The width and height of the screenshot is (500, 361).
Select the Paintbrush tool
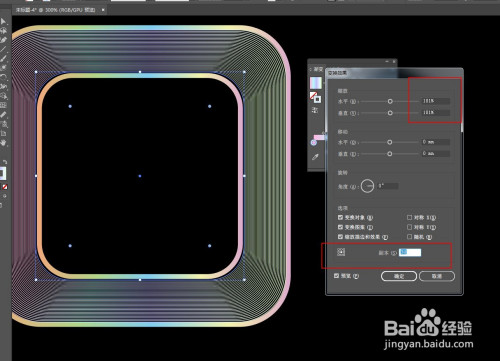pyautogui.click(x=3, y=59)
